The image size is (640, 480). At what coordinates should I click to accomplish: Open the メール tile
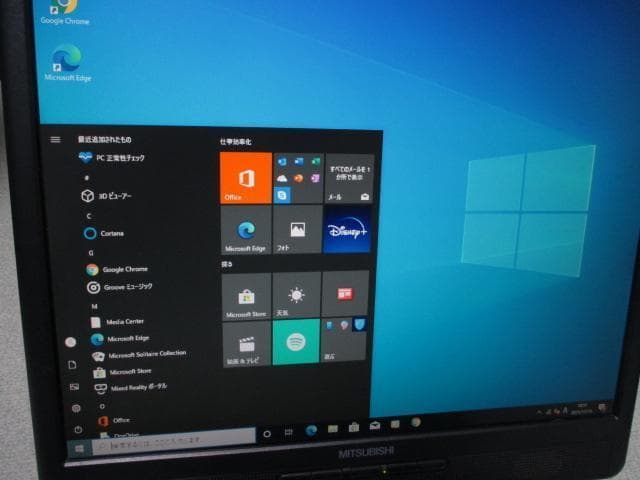click(x=349, y=179)
